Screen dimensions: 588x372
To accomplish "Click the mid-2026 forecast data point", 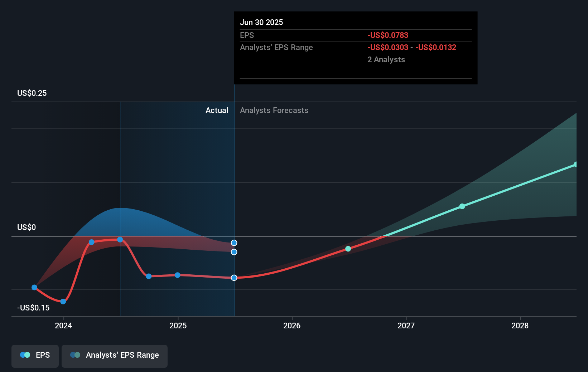I will (348, 249).
